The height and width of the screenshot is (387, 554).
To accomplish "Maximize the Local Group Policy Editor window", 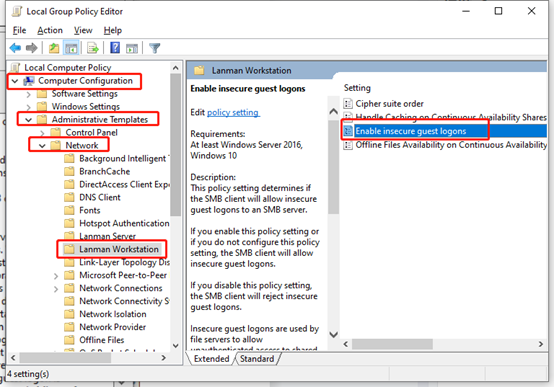I will click(498, 11).
